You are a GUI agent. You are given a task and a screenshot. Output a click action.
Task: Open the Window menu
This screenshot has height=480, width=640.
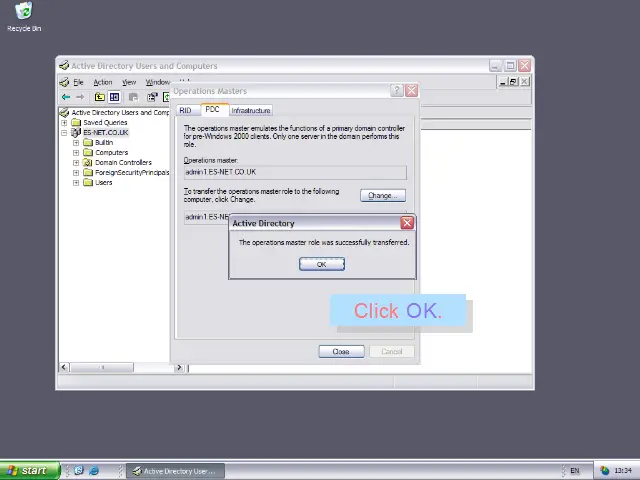[158, 82]
